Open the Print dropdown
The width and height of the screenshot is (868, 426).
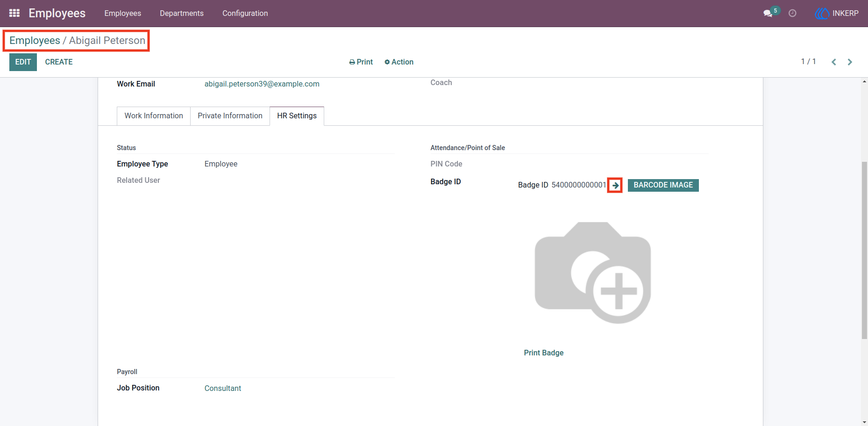[x=361, y=62]
